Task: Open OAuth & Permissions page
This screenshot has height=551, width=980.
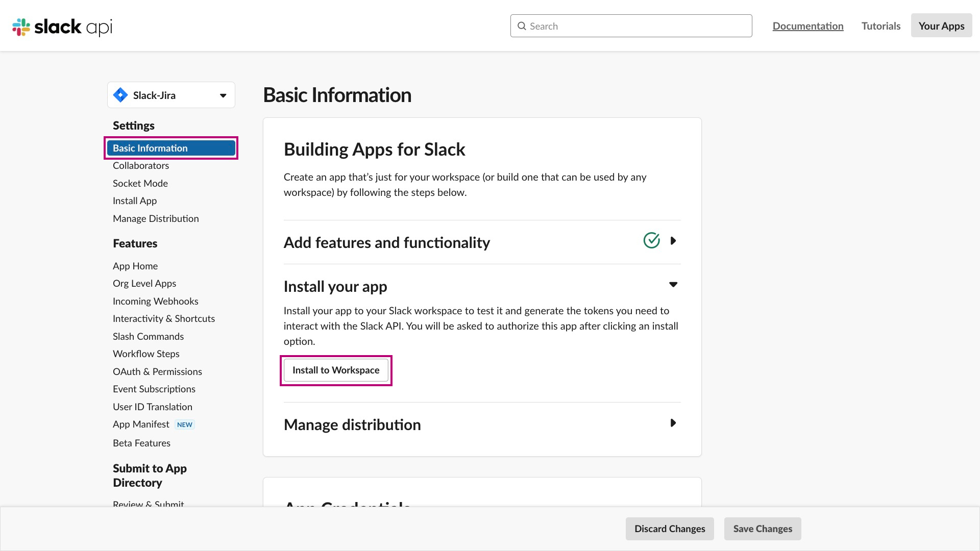Action: pyautogui.click(x=157, y=372)
